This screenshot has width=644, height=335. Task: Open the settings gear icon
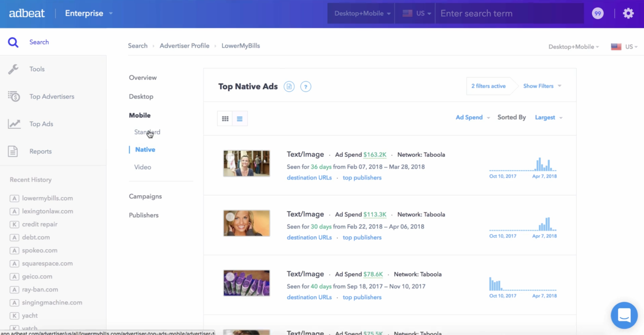(628, 13)
